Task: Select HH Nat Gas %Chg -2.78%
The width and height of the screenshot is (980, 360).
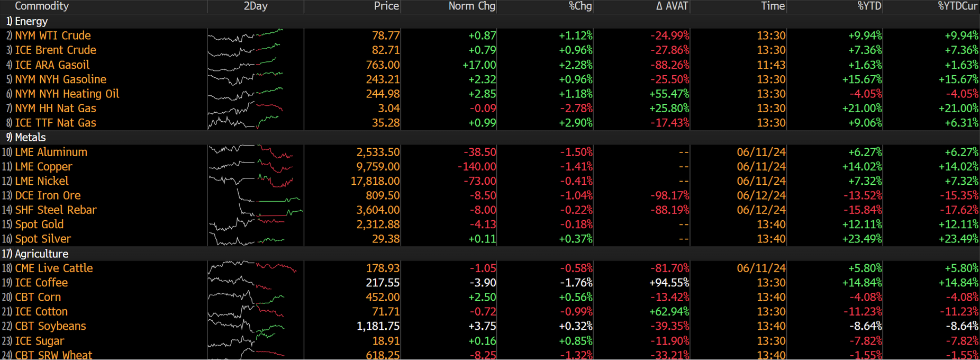Action: click(x=576, y=108)
